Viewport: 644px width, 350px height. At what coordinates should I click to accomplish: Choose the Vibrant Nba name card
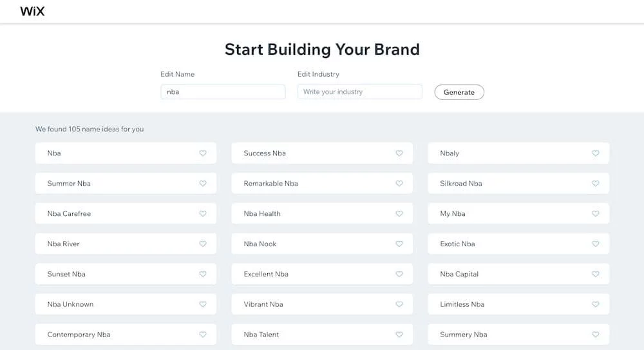click(x=322, y=304)
